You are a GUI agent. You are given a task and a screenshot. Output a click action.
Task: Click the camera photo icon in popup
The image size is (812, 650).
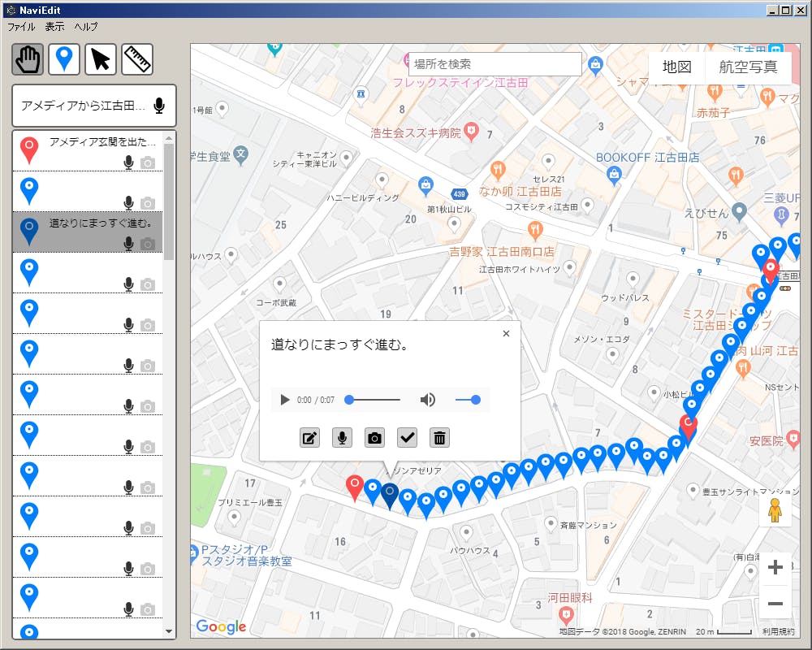[374, 438]
